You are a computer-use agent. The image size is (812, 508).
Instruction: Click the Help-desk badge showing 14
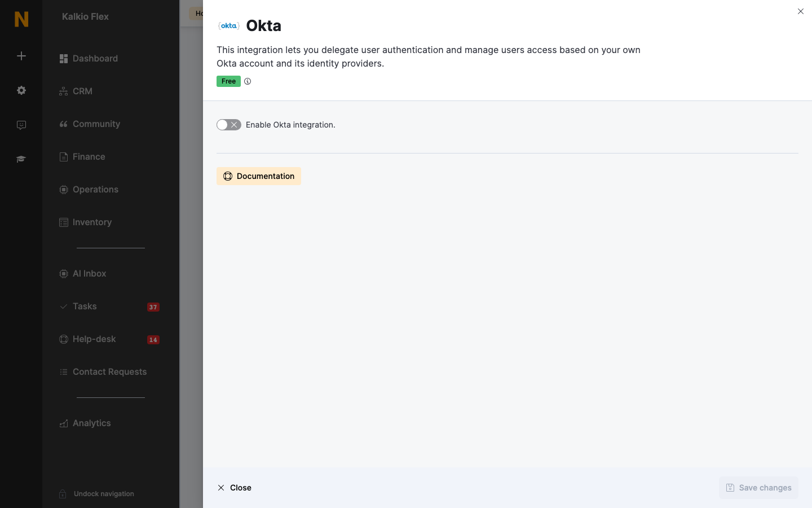tap(153, 340)
